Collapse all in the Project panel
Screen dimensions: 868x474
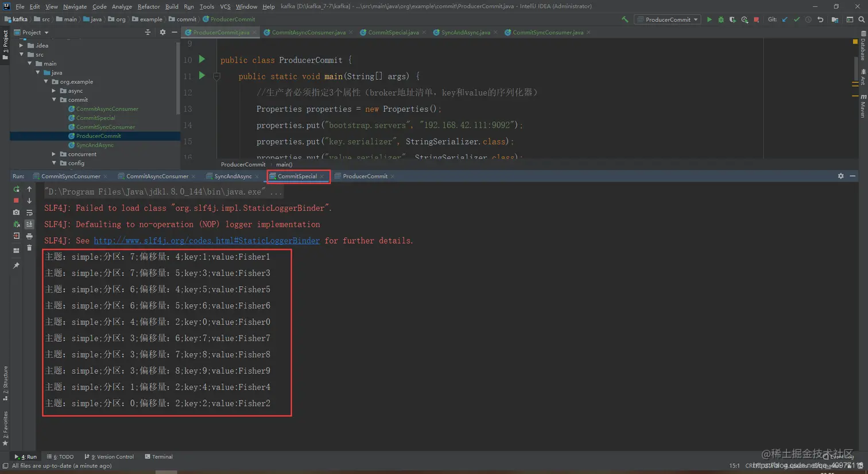pos(148,33)
